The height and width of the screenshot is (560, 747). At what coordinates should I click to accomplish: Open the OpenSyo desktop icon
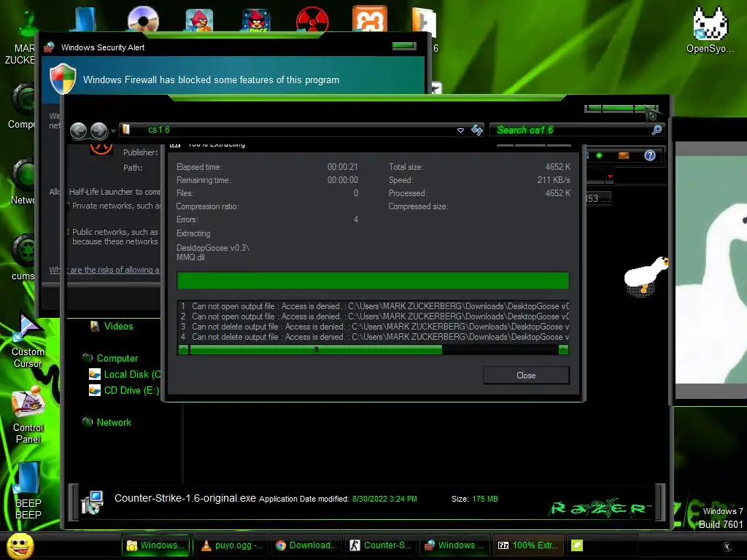pyautogui.click(x=710, y=29)
